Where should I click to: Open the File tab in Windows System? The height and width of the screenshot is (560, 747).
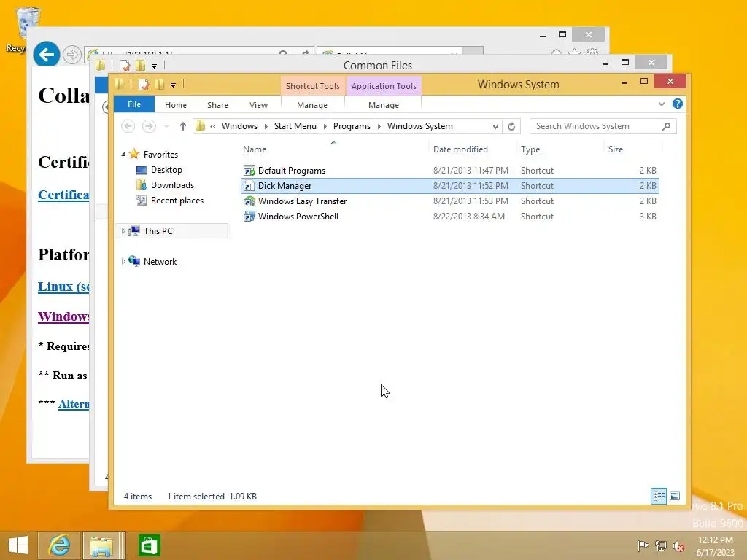(x=134, y=104)
